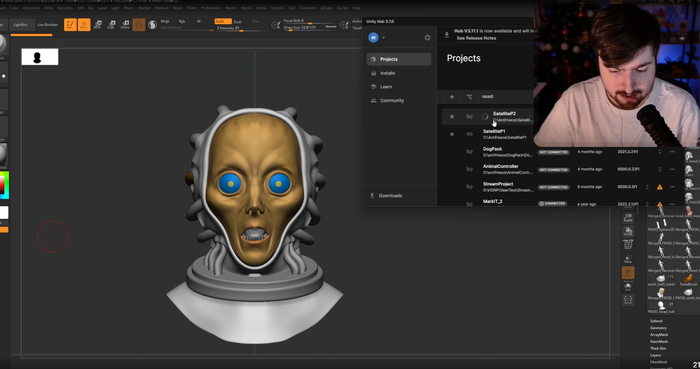Select the PaintBrush subtool thumbnail
This screenshot has width=700, height=369.
pos(688,280)
